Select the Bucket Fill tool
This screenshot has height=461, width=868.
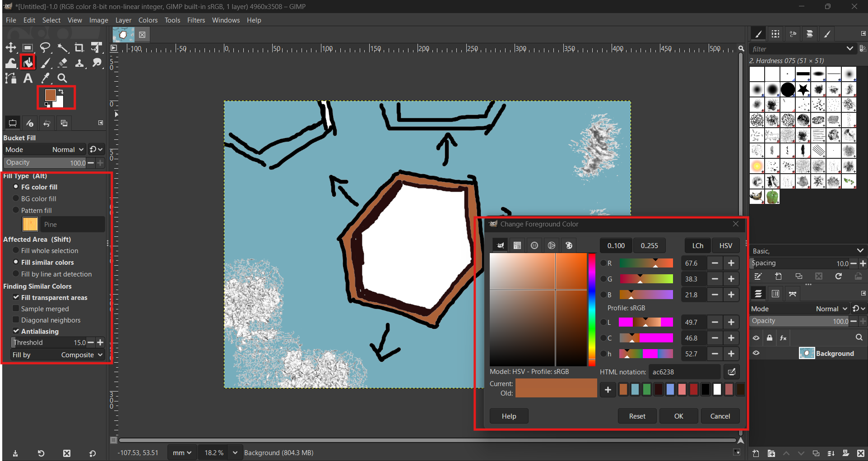(28, 63)
